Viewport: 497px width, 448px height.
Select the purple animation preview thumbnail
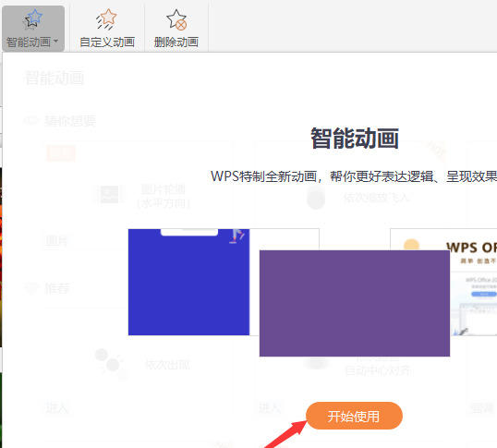(355, 303)
